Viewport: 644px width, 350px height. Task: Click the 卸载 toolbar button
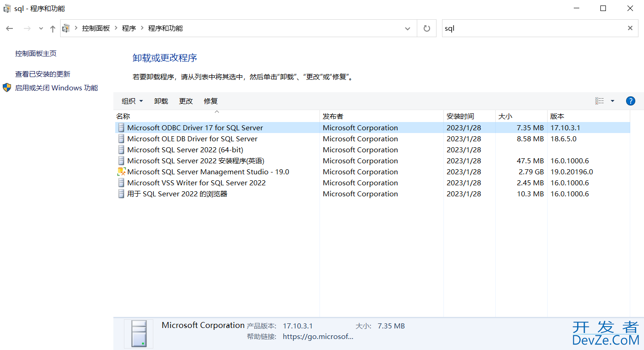161,101
